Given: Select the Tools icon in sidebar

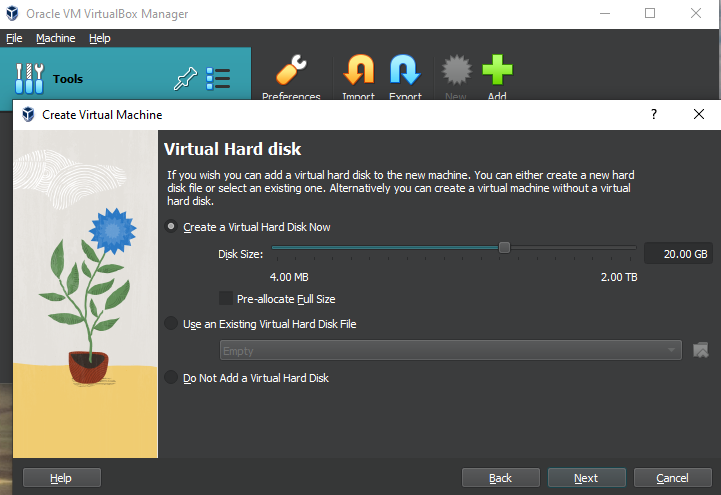Looking at the screenshot, I should click(x=29, y=79).
